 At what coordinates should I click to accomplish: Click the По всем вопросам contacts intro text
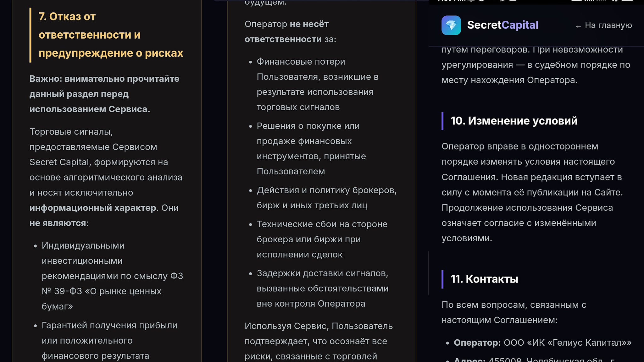514,312
